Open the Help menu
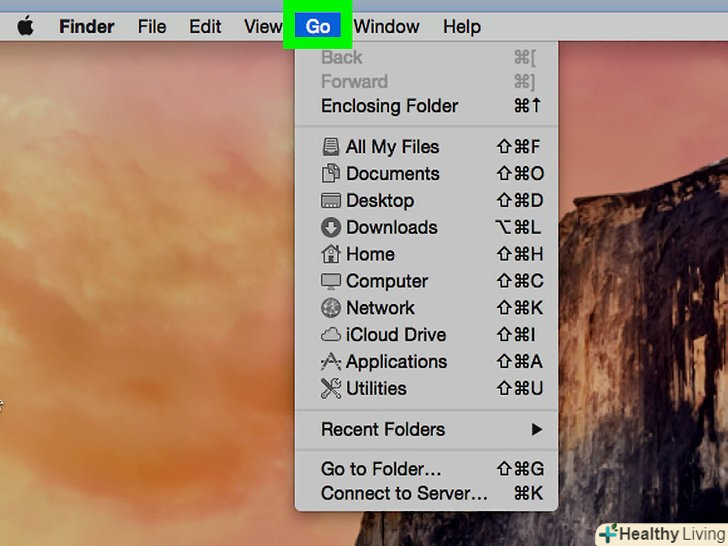 (462, 26)
